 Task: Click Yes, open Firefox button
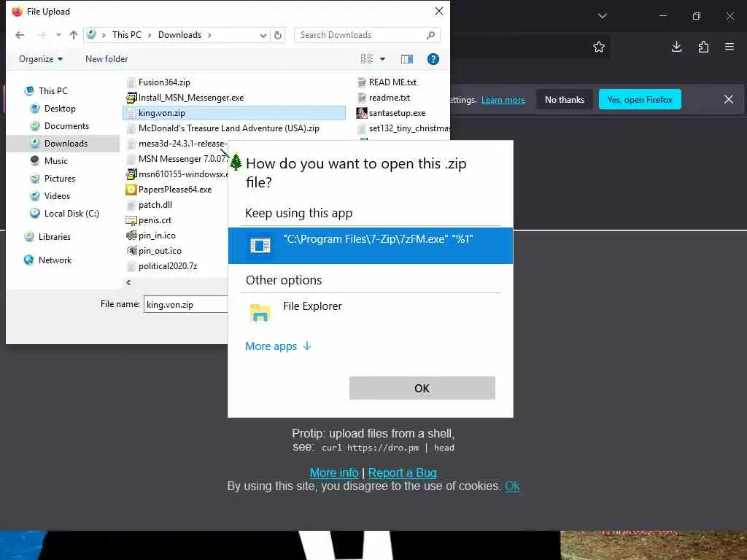pos(639,99)
